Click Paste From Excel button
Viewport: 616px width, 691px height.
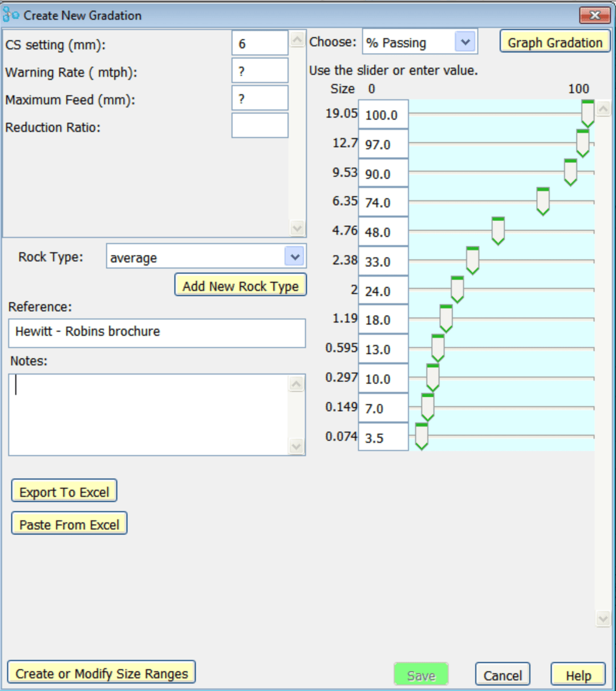69,524
